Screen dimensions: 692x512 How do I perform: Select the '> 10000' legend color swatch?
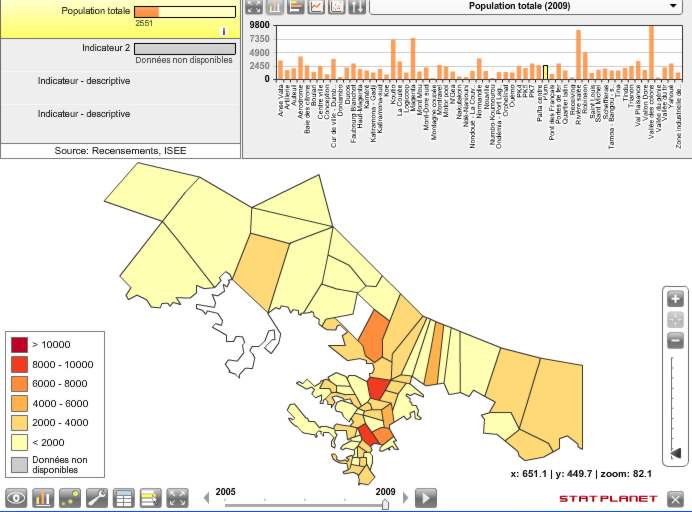[x=19, y=345]
